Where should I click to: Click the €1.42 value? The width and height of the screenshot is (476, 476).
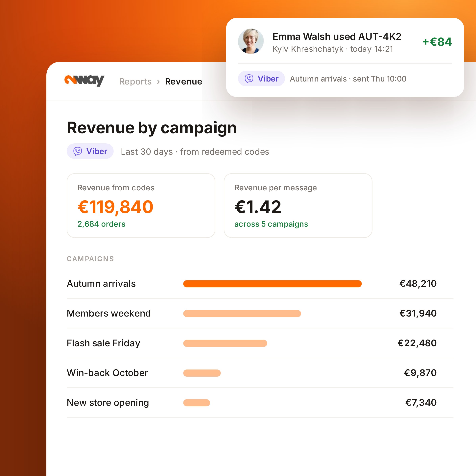(x=258, y=207)
